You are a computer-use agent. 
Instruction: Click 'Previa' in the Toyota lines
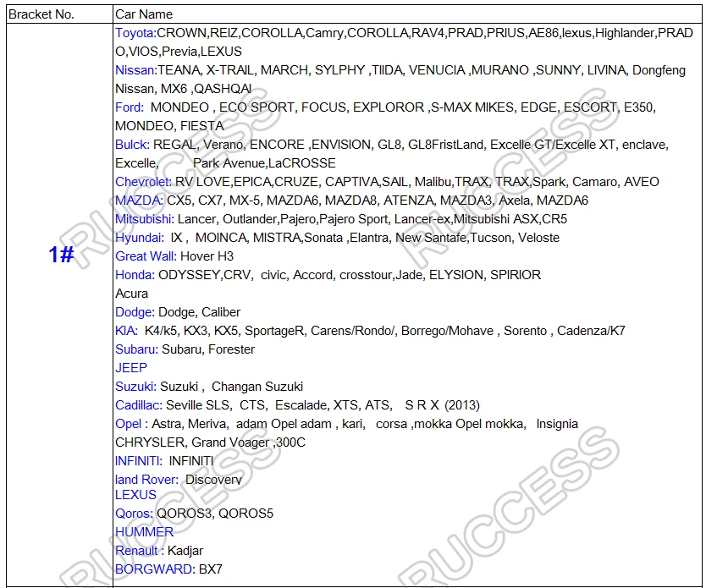(179, 52)
